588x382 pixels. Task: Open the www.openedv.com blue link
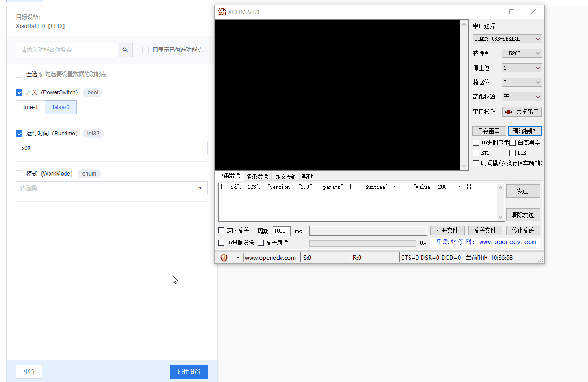coord(508,242)
